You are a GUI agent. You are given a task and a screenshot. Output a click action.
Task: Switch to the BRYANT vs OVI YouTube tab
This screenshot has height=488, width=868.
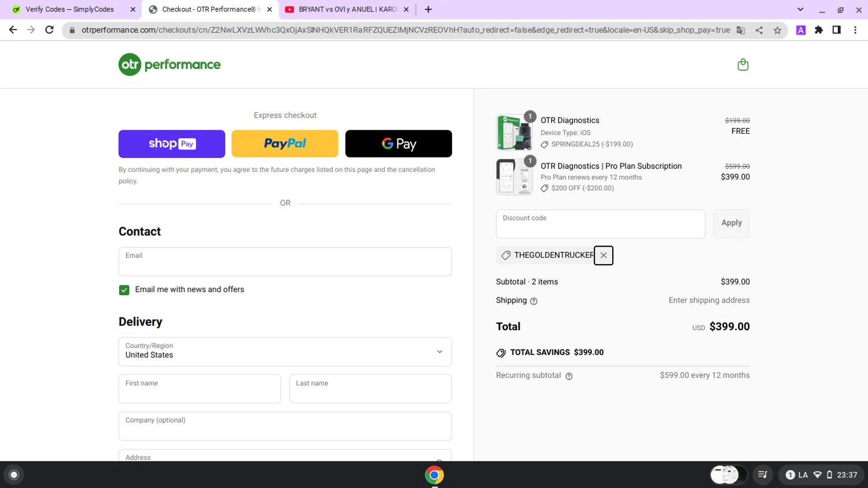click(346, 9)
